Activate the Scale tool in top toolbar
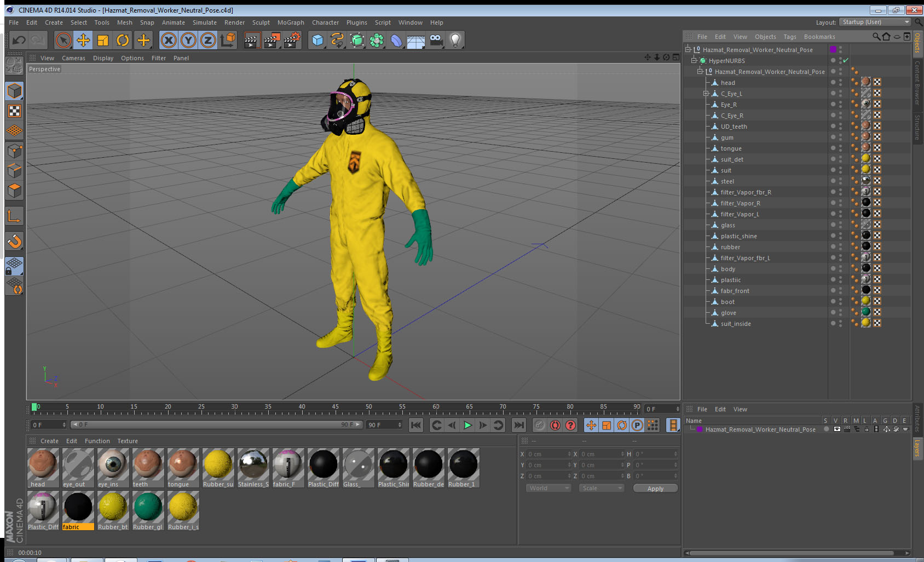 (x=103, y=40)
